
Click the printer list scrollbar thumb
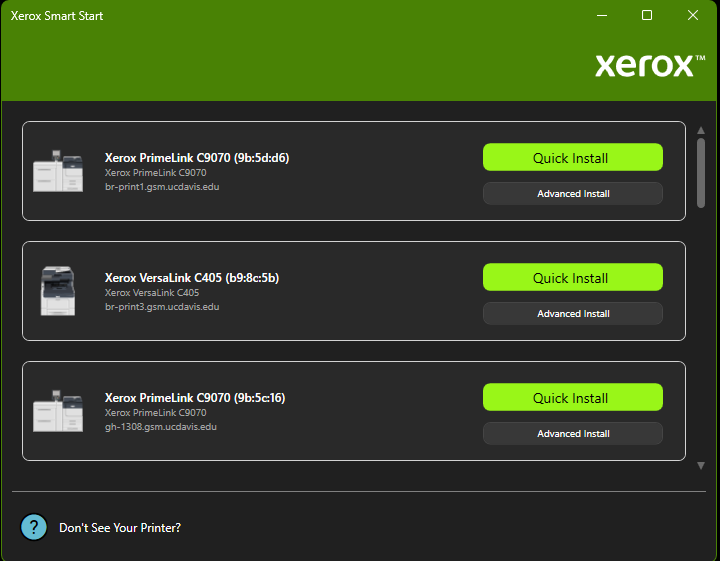point(701,172)
